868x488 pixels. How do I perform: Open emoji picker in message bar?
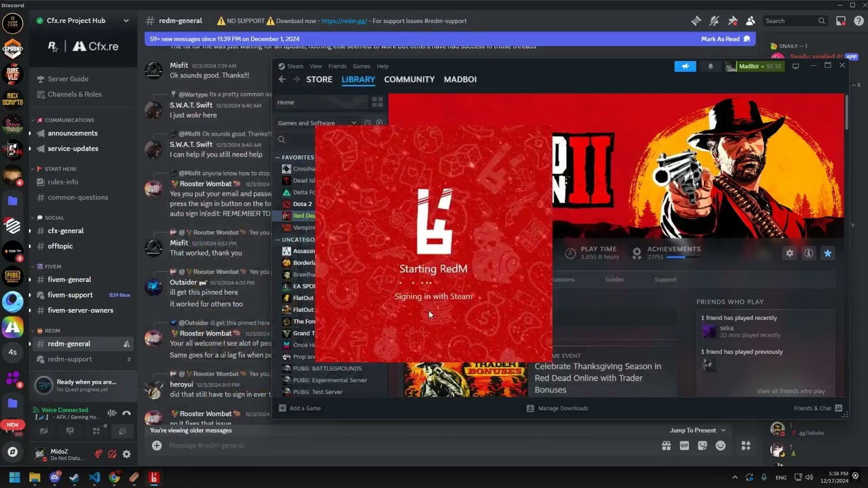(x=721, y=445)
